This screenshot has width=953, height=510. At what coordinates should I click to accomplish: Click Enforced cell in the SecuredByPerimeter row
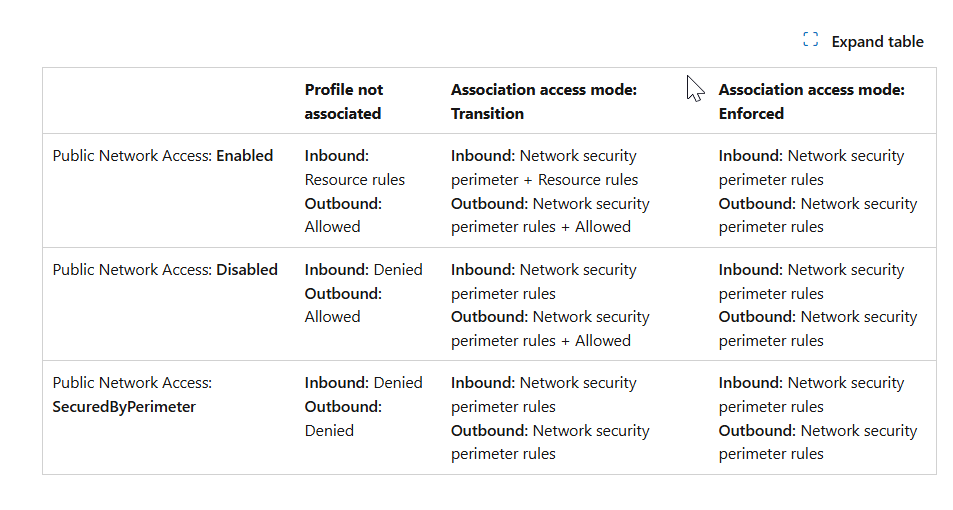coord(817,418)
